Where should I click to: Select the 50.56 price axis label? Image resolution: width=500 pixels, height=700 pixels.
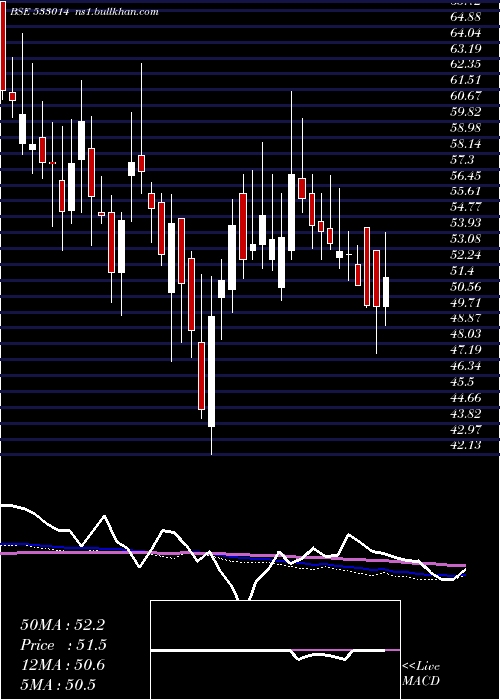point(466,287)
